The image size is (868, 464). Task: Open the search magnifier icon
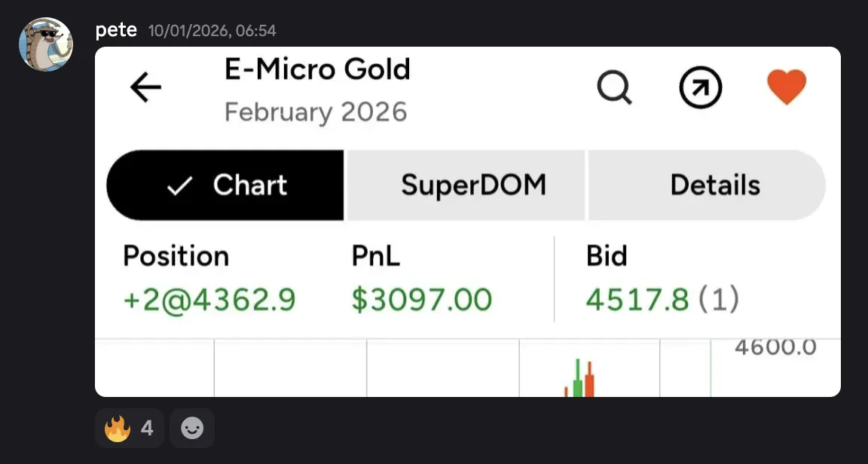[615, 89]
